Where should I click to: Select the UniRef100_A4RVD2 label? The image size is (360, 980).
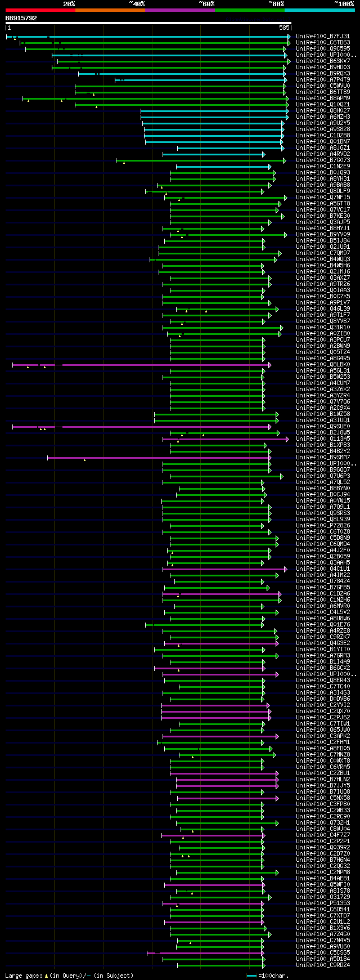tap(323, 154)
